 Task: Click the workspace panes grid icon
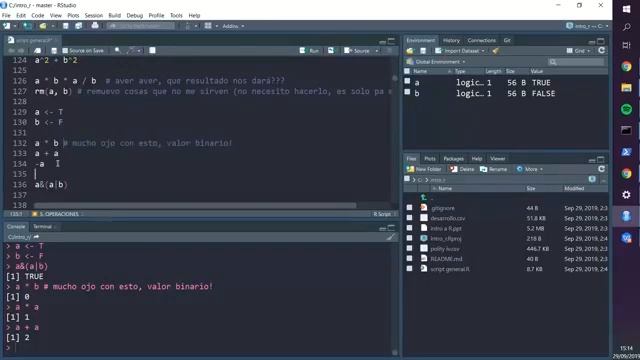point(208,26)
